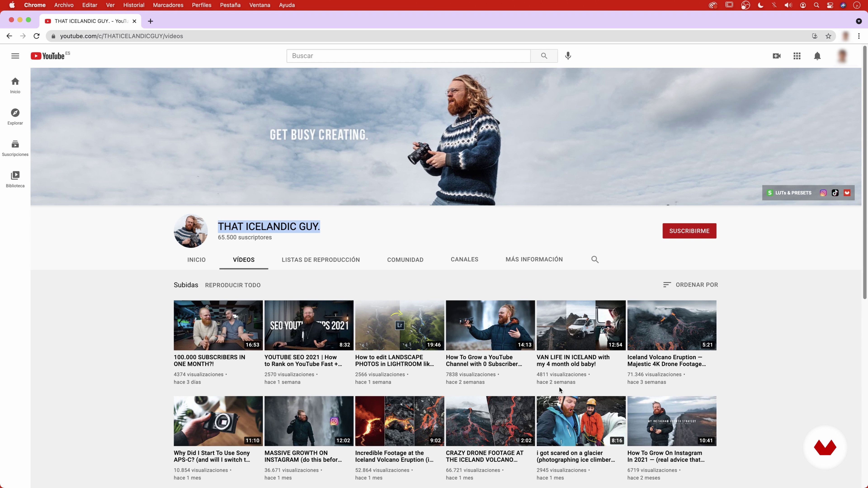
Task: Click the address bar URL
Action: pyautogui.click(x=121, y=36)
